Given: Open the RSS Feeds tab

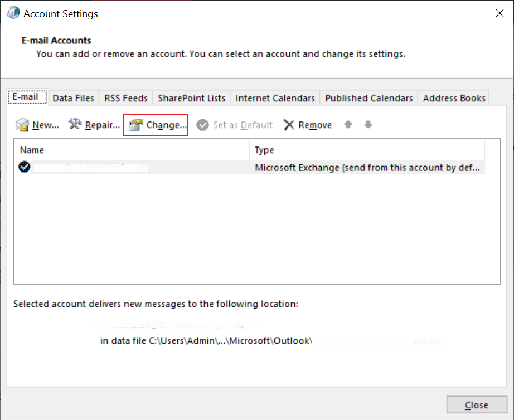Looking at the screenshot, I should [126, 98].
